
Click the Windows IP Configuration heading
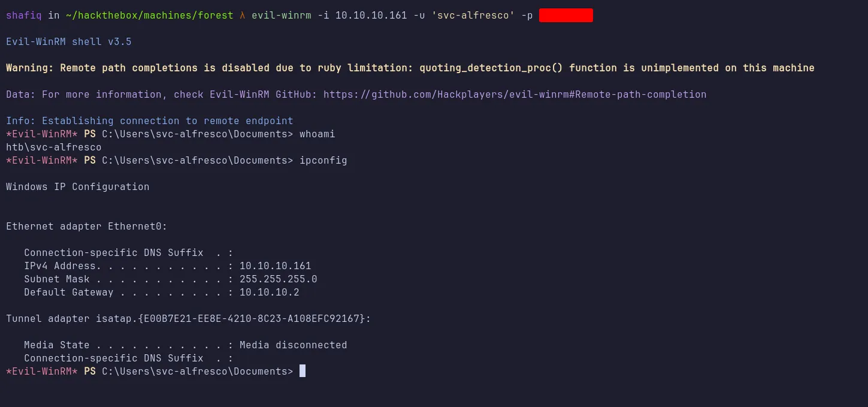click(77, 187)
